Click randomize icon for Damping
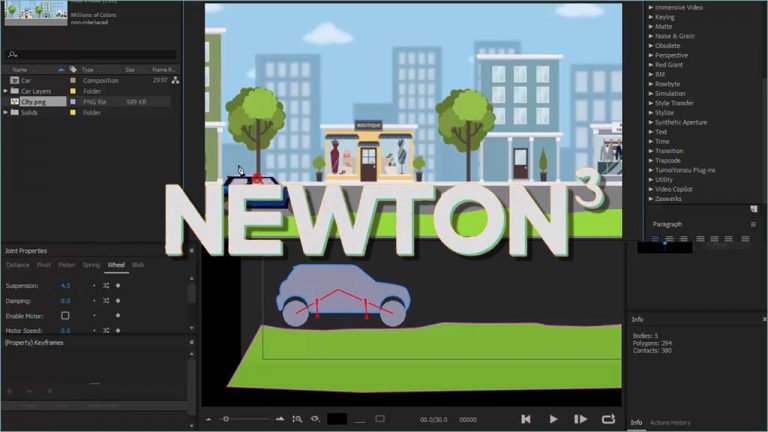 pos(106,301)
